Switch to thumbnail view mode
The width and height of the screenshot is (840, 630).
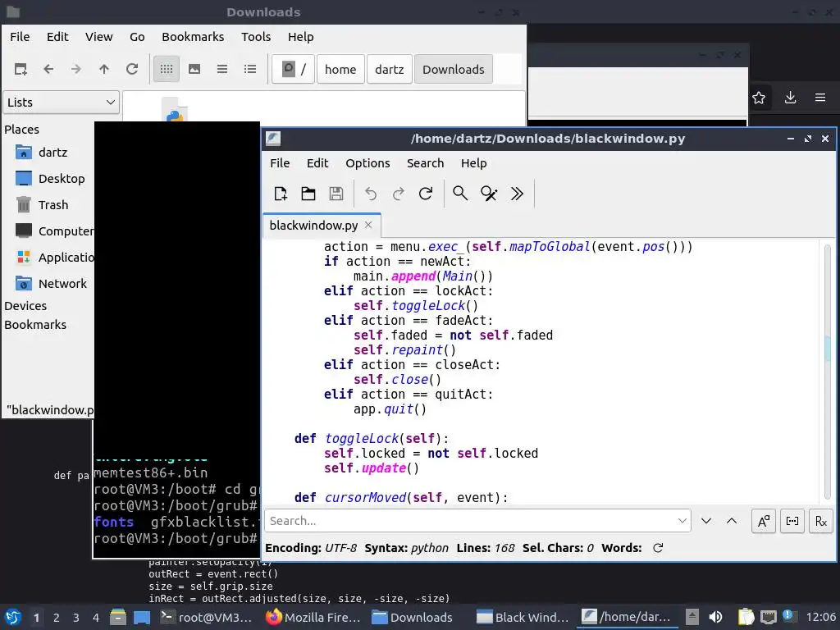click(194, 69)
